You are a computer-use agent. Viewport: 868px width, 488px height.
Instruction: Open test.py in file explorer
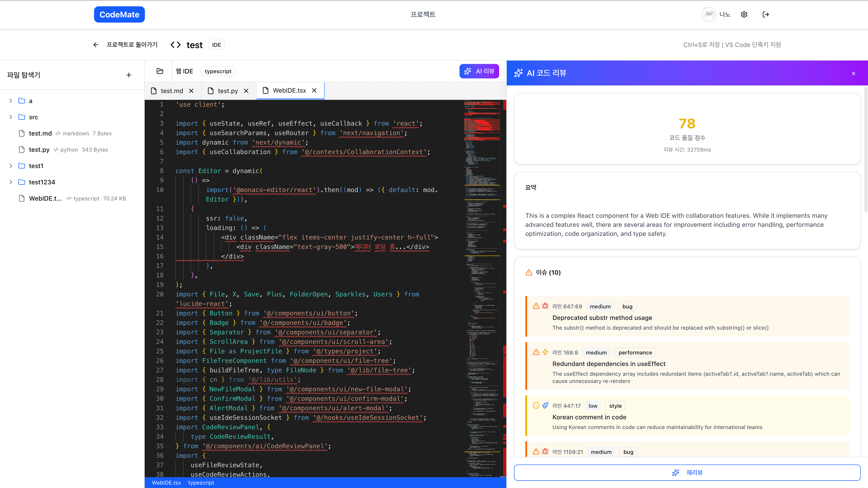coord(39,150)
